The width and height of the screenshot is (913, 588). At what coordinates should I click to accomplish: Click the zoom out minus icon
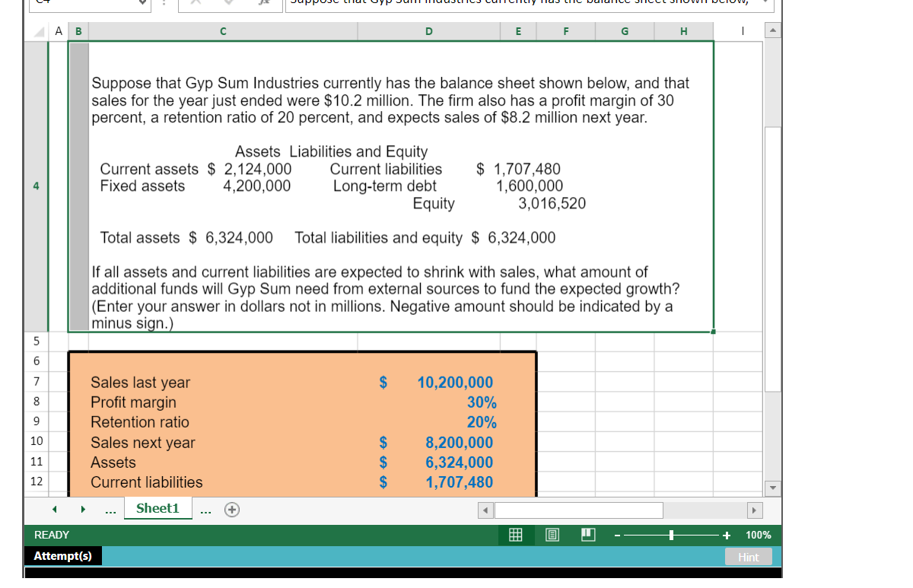[616, 535]
